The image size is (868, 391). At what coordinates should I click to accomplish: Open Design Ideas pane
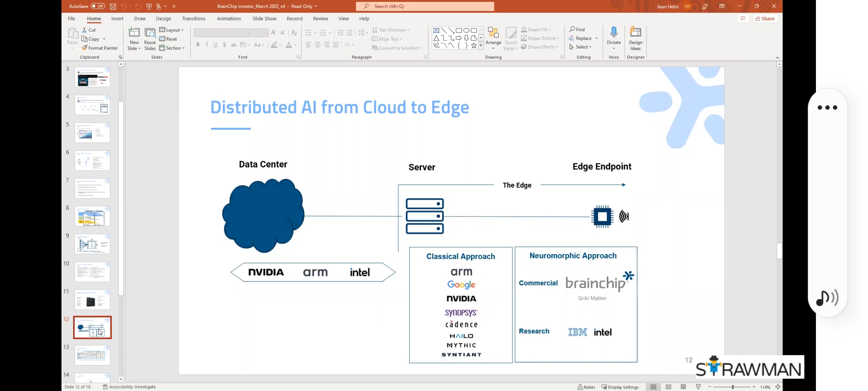click(x=635, y=39)
